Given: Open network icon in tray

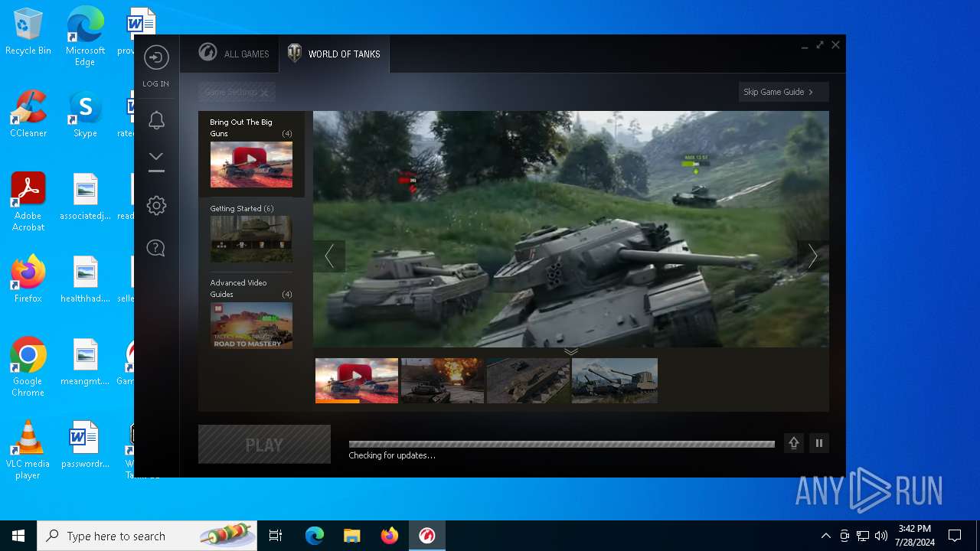Looking at the screenshot, I should point(863,536).
